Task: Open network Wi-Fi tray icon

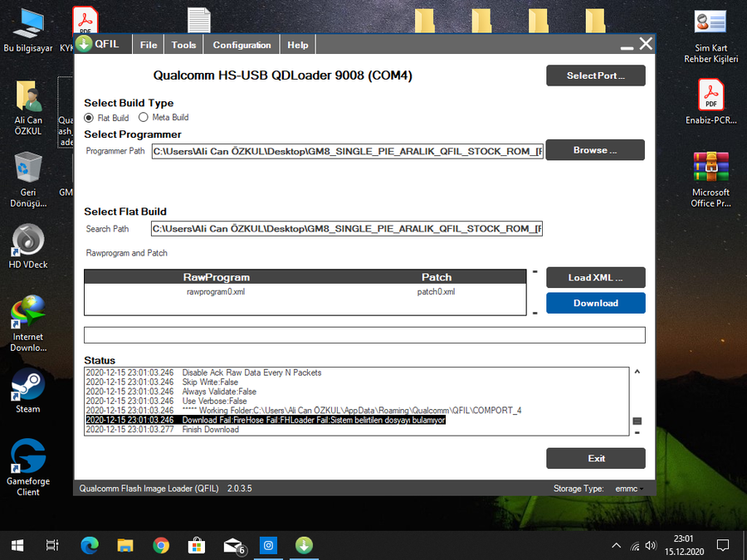Action: coord(635,546)
